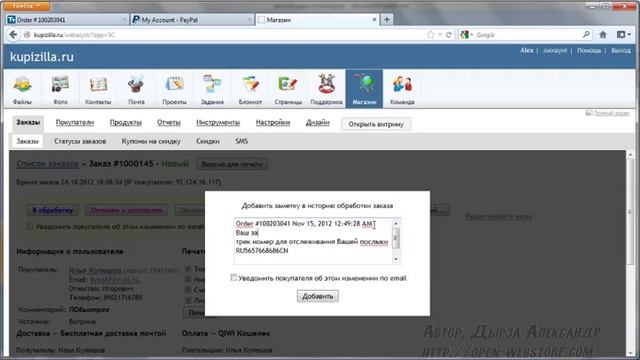Viewport: 640px width, 360px height.
Task: Open the Фото section icon
Action: click(x=60, y=89)
